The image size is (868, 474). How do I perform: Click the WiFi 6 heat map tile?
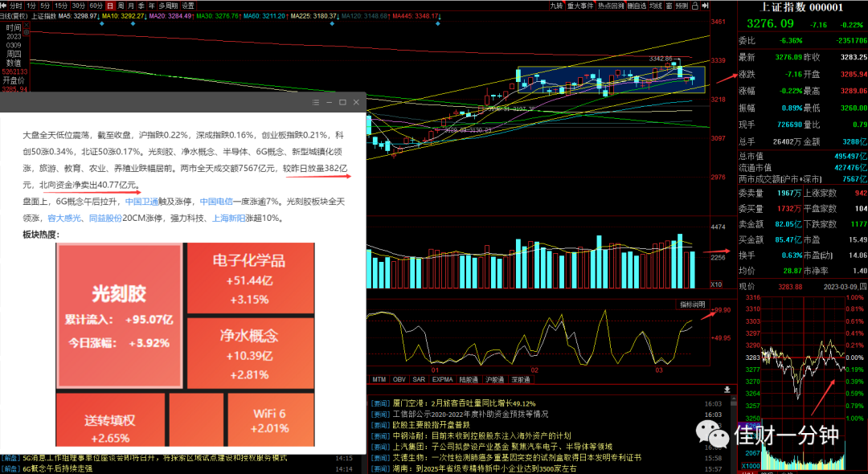(x=271, y=420)
